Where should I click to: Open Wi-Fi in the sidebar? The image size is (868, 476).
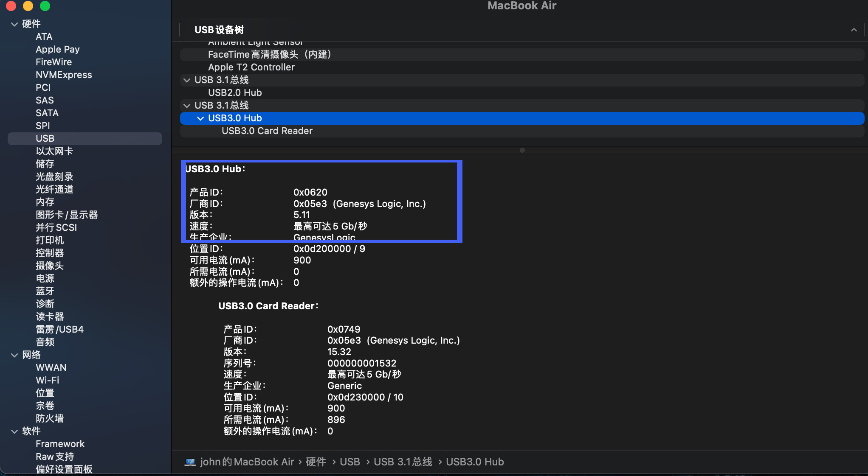pyautogui.click(x=47, y=381)
